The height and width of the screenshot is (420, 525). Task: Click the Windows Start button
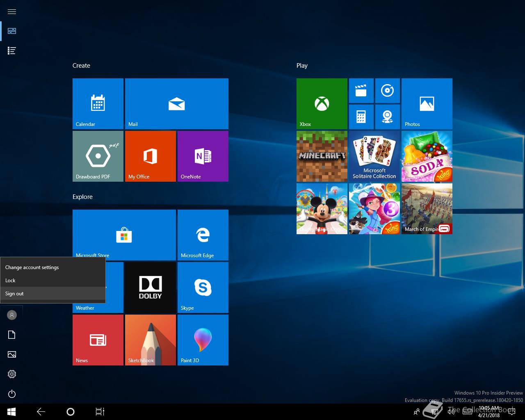[x=11, y=412]
